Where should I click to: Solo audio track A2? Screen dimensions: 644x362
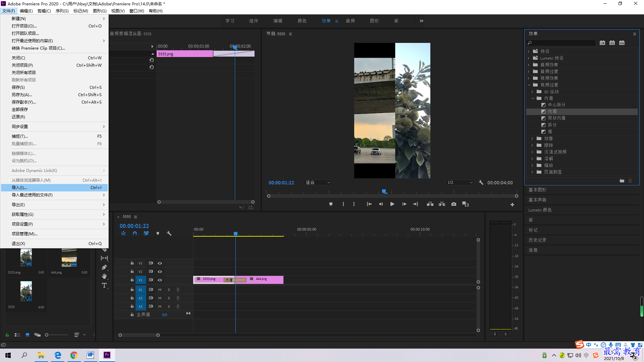point(169,298)
